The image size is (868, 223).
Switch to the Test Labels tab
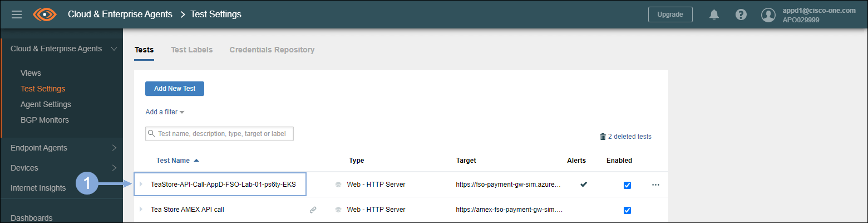[191, 50]
